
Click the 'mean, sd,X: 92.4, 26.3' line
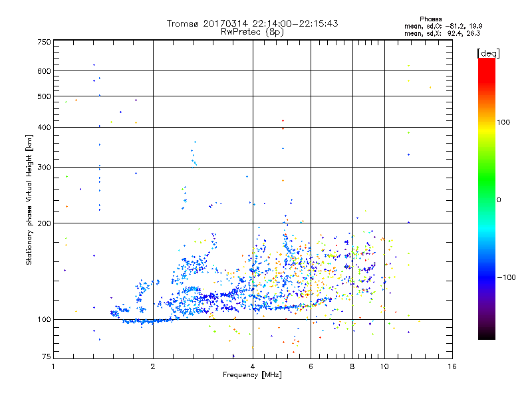pos(442,33)
